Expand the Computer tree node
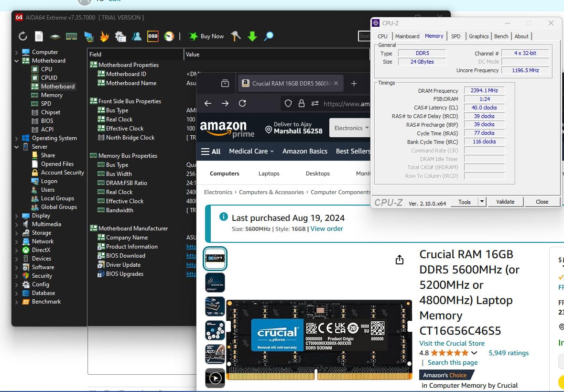The height and width of the screenshot is (392, 564). coord(17,52)
